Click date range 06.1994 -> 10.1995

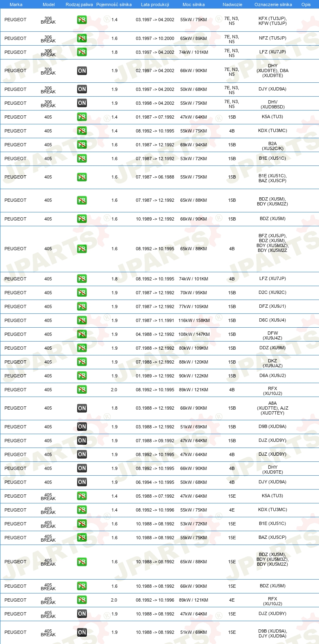point(155,482)
